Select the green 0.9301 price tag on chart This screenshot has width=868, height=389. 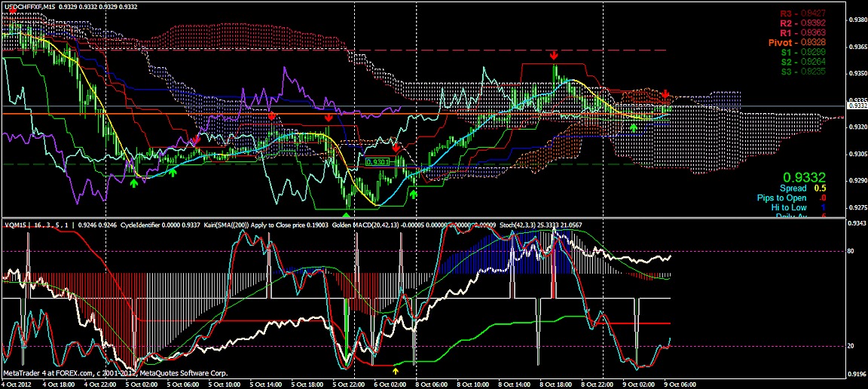377,161
